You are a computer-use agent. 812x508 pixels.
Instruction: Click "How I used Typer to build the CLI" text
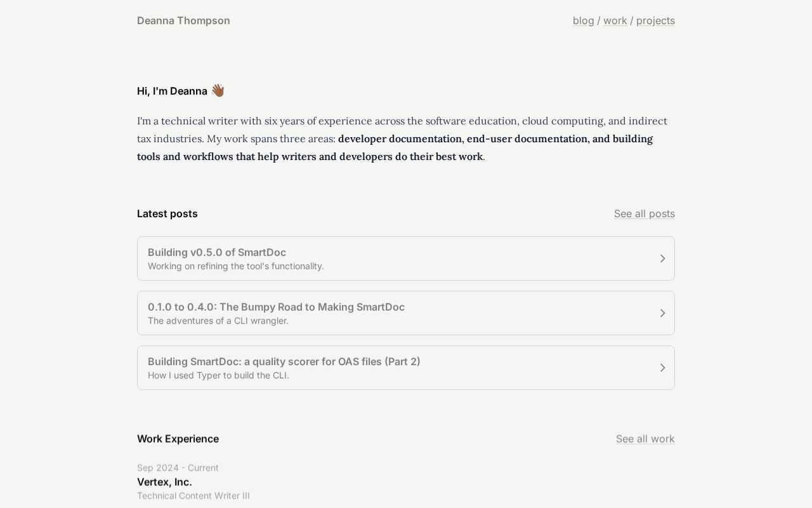pos(218,375)
